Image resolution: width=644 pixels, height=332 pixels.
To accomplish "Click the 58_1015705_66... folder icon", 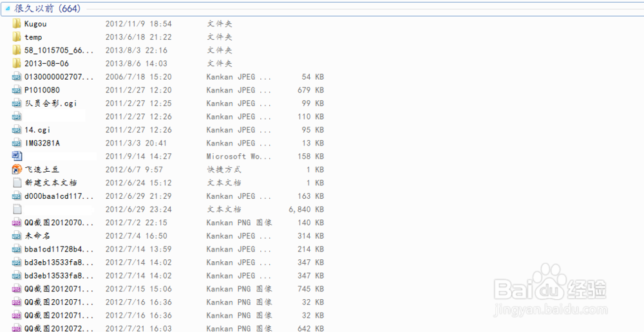I will [x=17, y=50].
